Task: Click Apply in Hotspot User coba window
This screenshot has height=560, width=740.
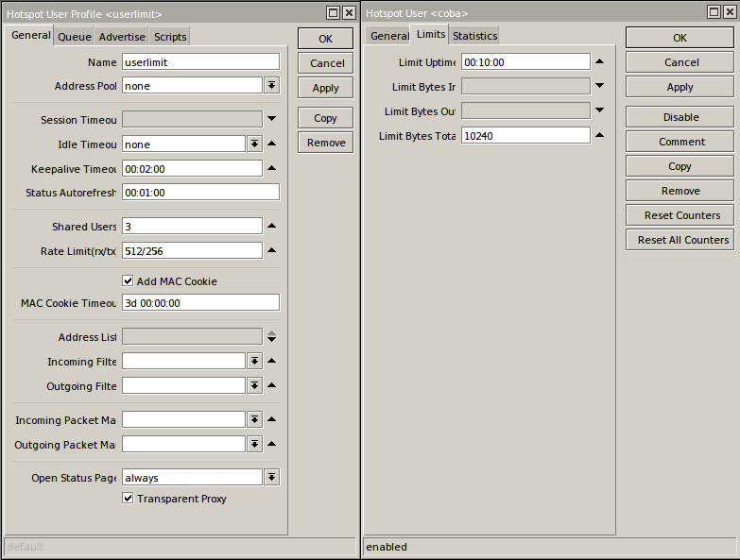Action: (680, 87)
